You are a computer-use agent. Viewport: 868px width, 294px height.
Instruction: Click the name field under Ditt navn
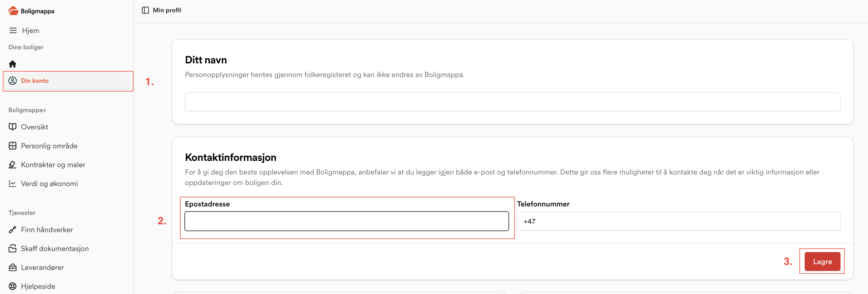(x=512, y=102)
